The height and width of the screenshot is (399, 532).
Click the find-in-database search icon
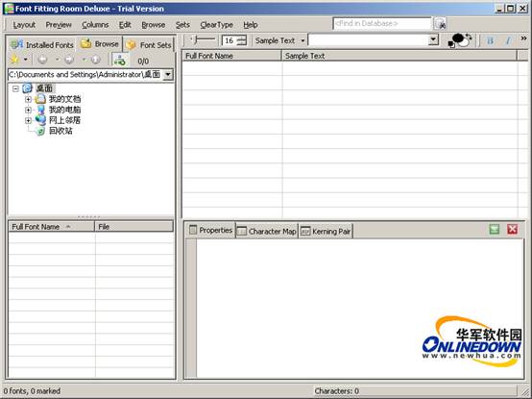[x=440, y=24]
